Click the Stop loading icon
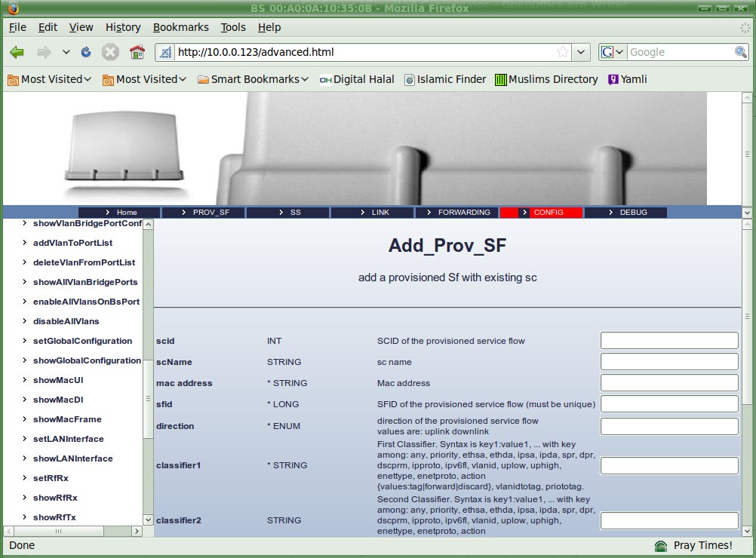 coord(110,52)
